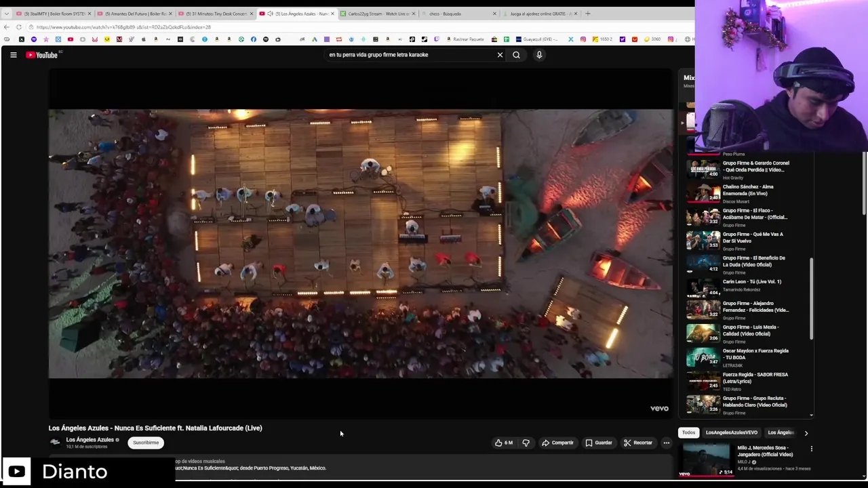Share the video with Compartir button
This screenshot has height=488, width=868.
click(557, 443)
